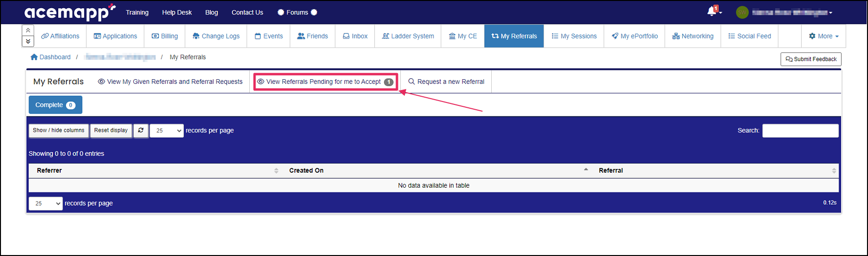The height and width of the screenshot is (256, 868).
Task: Click the user avatar image
Action: (x=742, y=13)
